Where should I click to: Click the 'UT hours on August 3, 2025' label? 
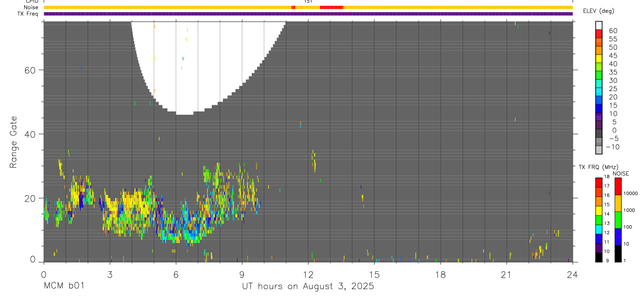308,287
